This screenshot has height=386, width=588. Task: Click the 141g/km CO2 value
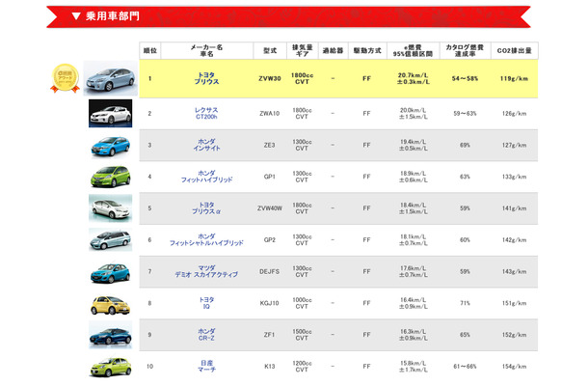[x=515, y=208]
